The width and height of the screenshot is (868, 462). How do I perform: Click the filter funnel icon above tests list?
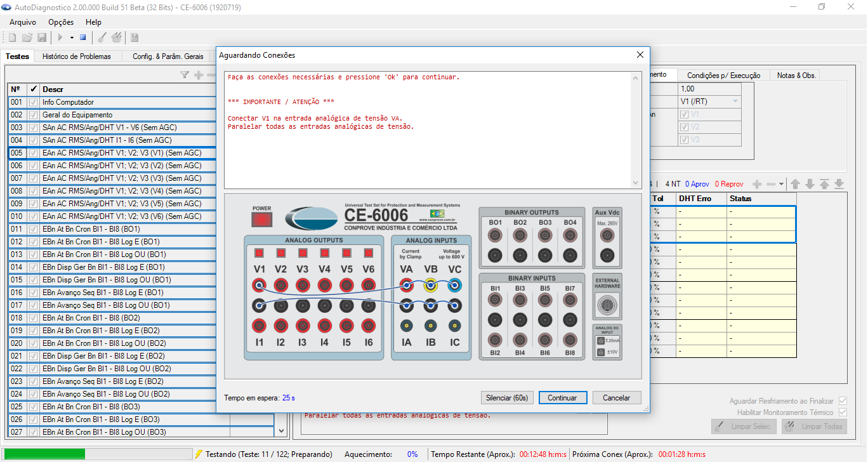pyautogui.click(x=185, y=75)
